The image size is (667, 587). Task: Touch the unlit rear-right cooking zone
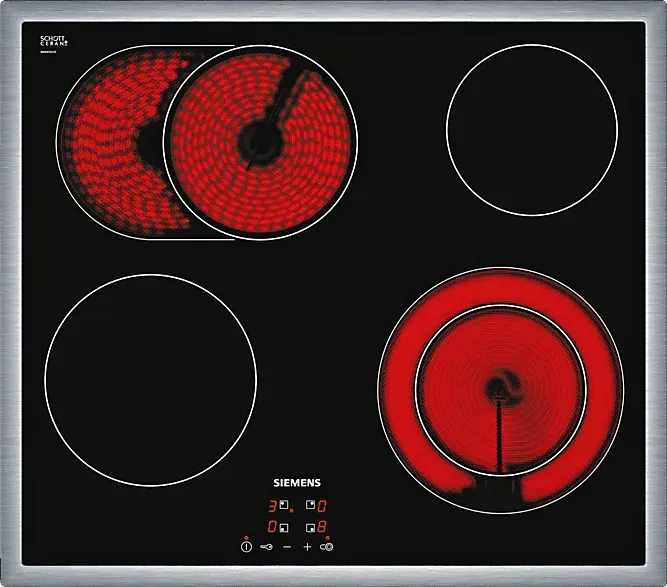531,129
